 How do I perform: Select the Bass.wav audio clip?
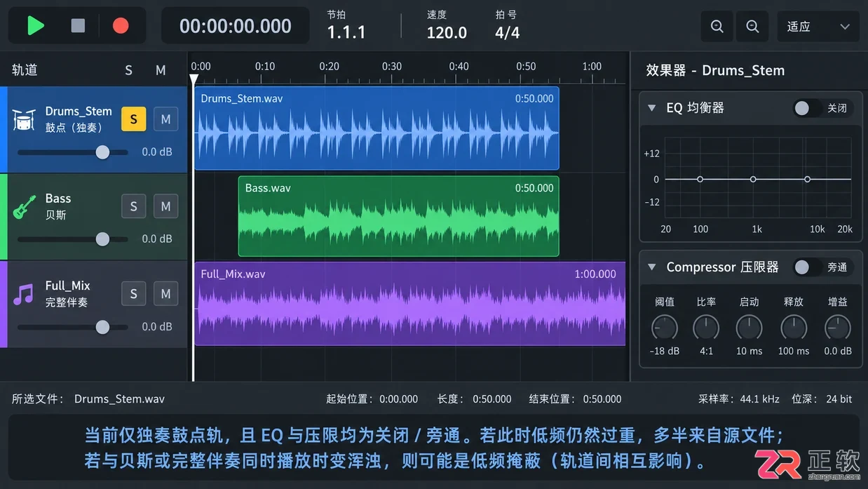point(398,216)
